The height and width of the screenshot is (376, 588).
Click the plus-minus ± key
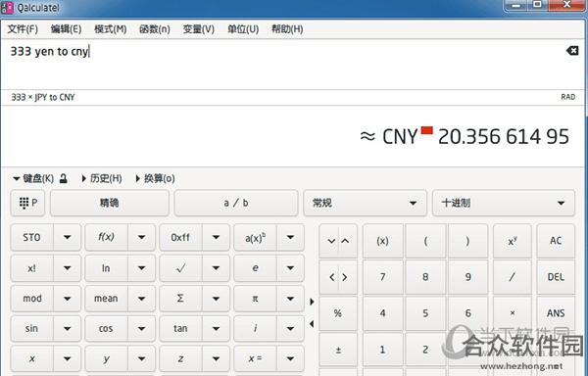point(338,350)
